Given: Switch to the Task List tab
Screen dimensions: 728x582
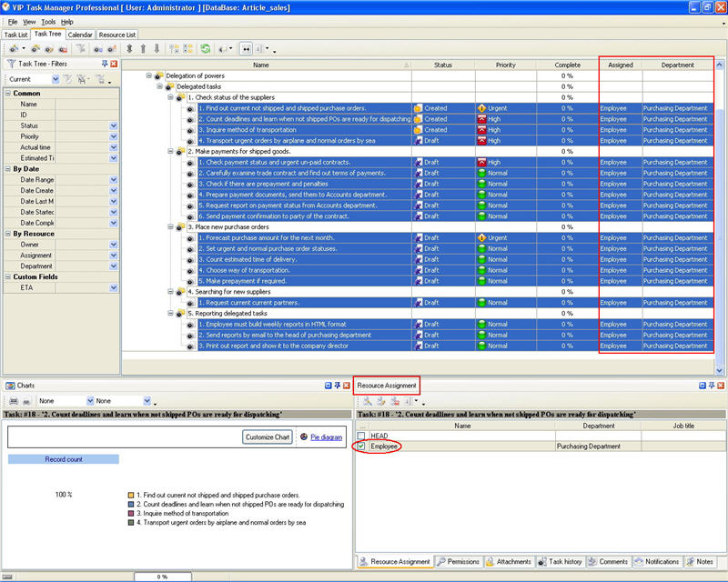Looking at the screenshot, I should point(16,35).
